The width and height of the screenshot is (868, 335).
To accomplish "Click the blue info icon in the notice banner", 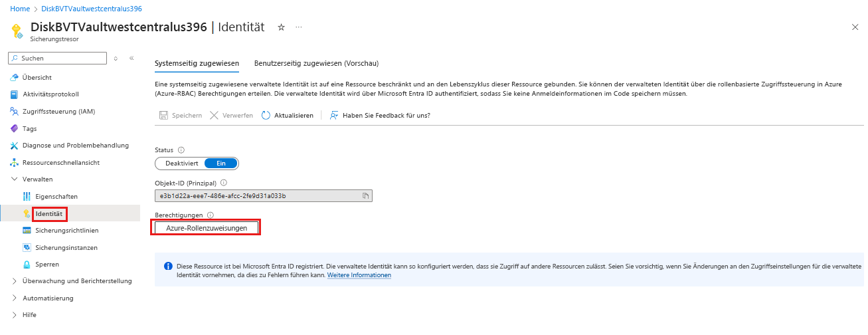I will tap(168, 267).
